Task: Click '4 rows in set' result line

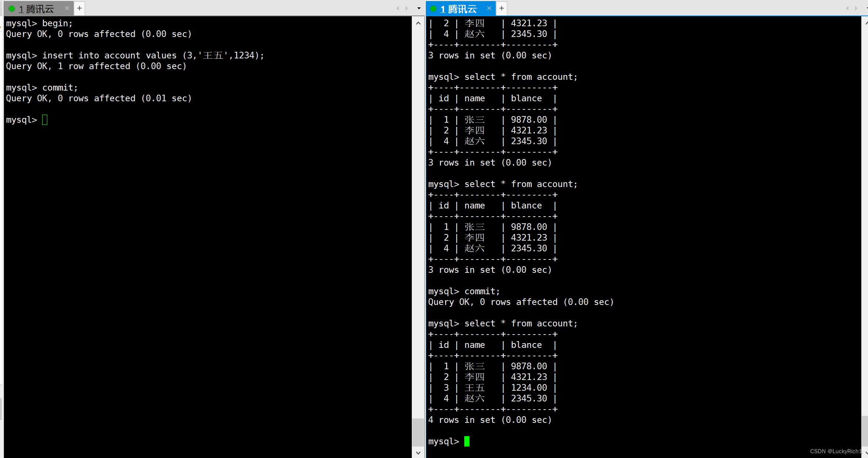Action: click(490, 420)
